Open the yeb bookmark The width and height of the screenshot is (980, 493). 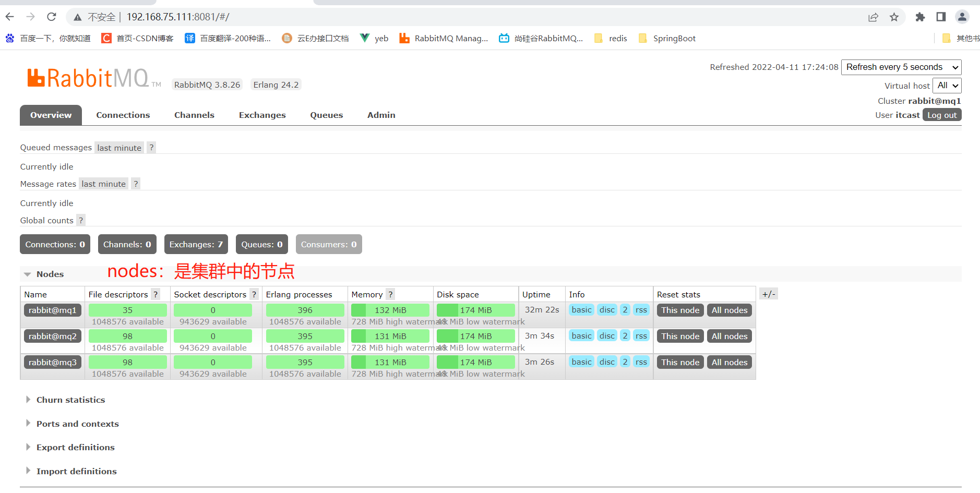click(374, 38)
